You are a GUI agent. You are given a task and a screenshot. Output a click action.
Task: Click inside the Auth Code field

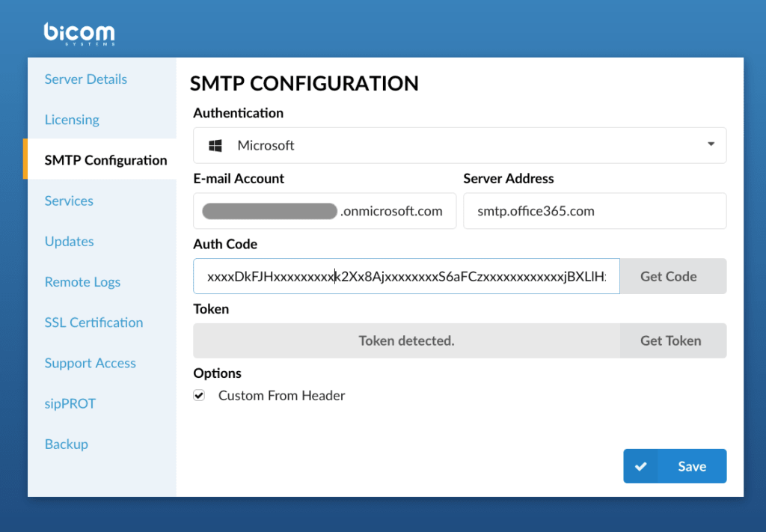[x=406, y=276]
